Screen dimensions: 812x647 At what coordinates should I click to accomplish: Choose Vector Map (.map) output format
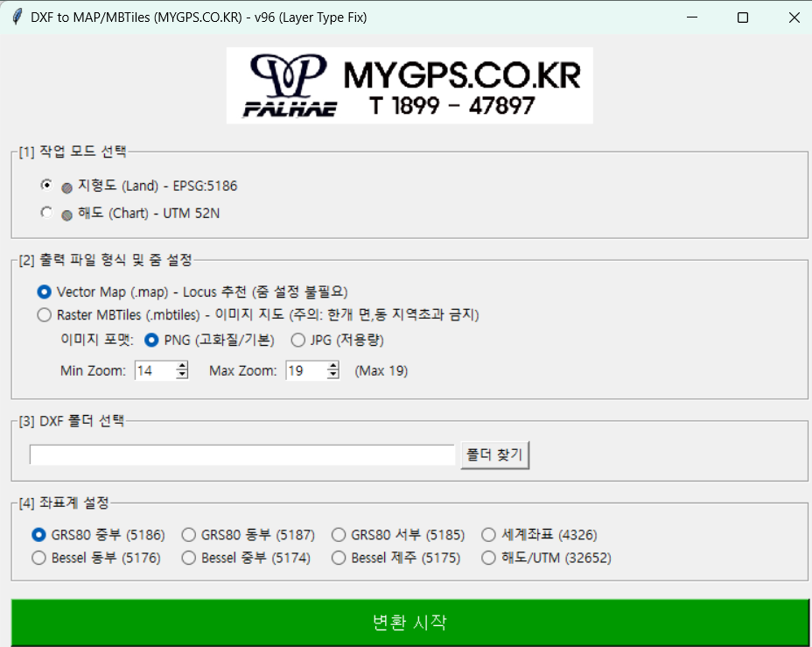(x=45, y=292)
